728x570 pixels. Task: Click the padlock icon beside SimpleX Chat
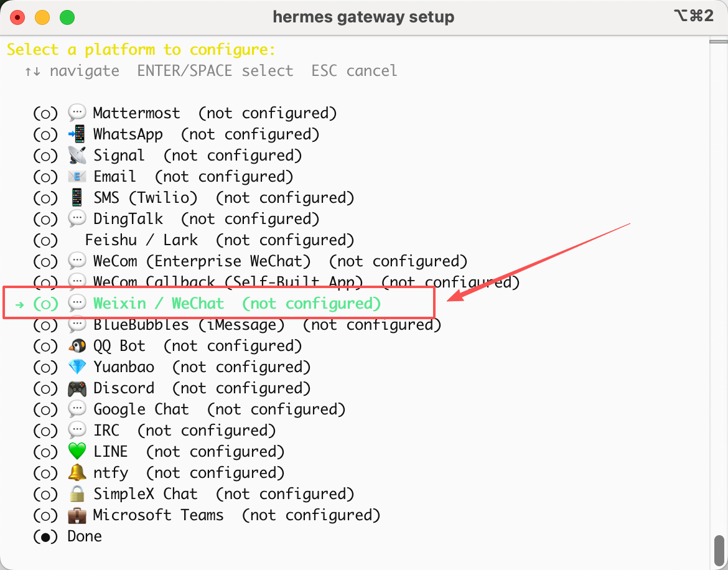[x=77, y=494]
